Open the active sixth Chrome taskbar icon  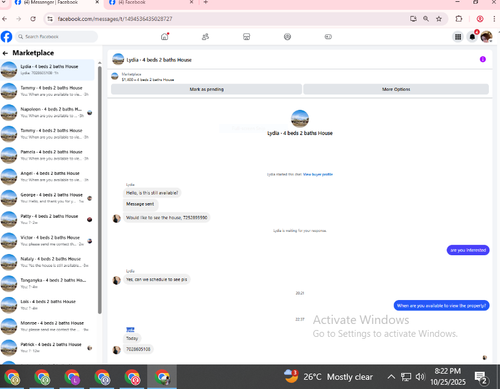[162, 377]
